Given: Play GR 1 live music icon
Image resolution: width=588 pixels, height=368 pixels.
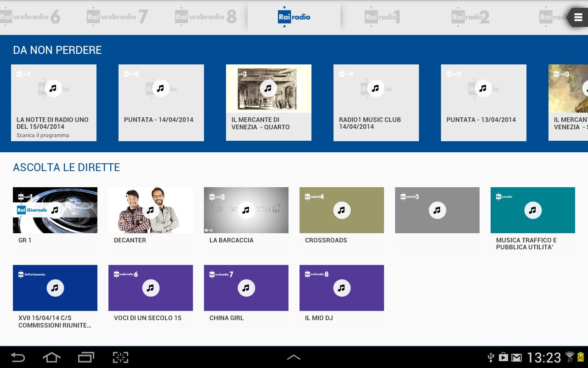Looking at the screenshot, I should (x=55, y=210).
